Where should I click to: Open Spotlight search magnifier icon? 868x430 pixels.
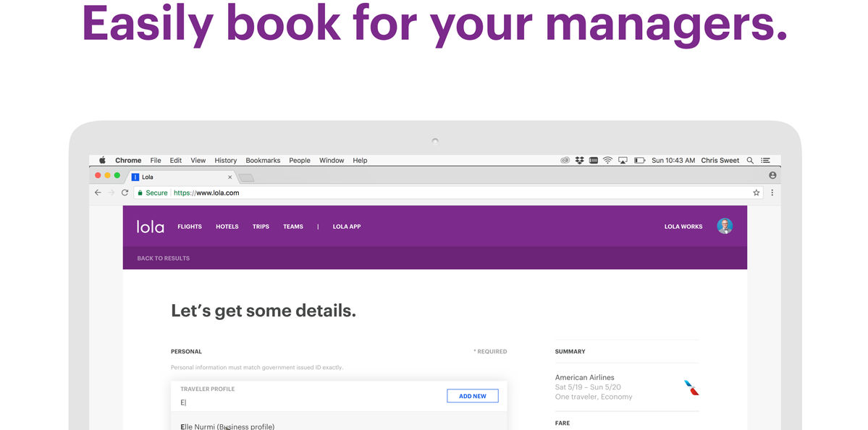point(750,161)
